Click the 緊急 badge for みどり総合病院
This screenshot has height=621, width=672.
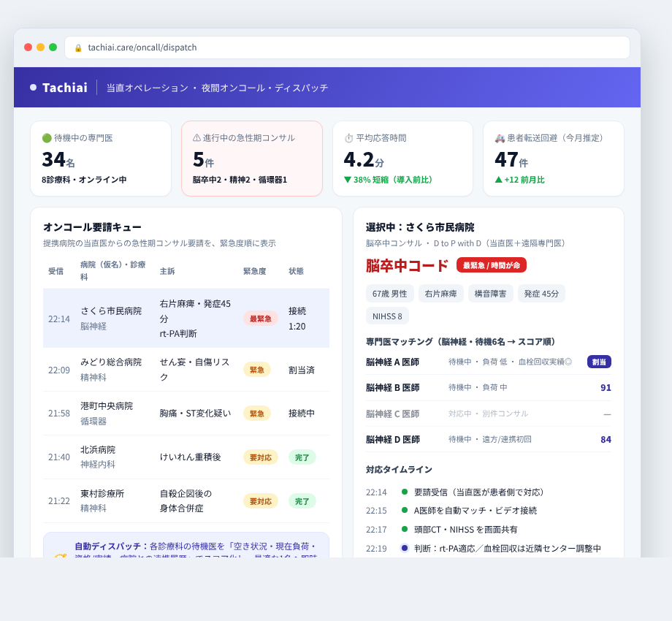[x=256, y=370]
